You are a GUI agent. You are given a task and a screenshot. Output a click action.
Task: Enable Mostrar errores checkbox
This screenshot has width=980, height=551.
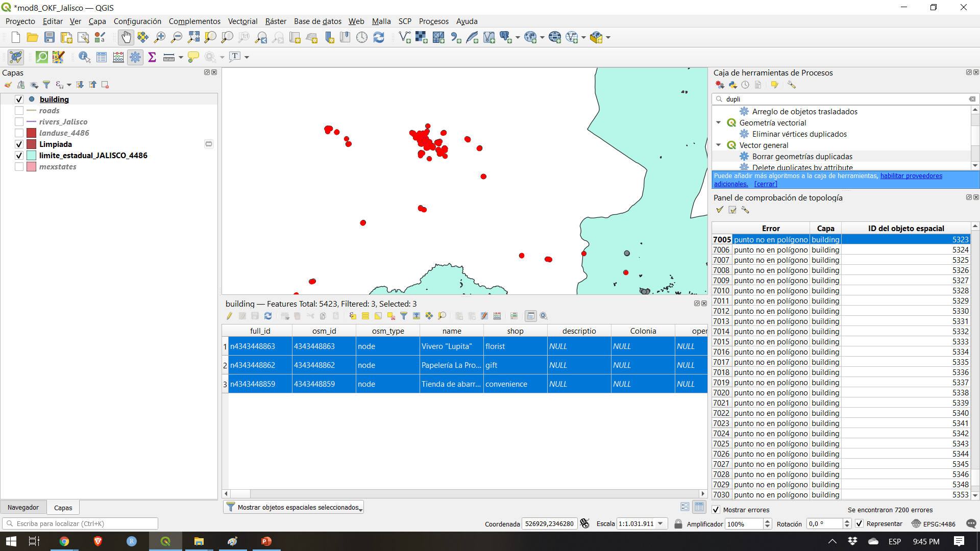click(717, 509)
